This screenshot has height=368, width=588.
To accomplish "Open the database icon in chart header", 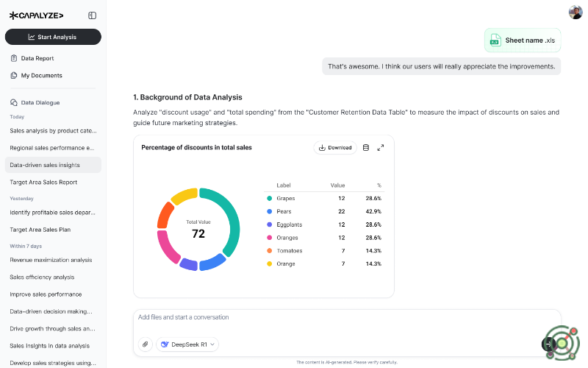I will [366, 147].
